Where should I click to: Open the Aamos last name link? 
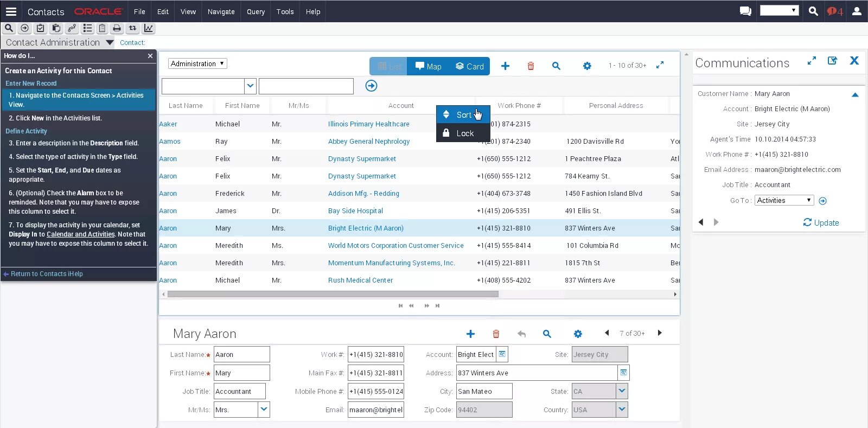pyautogui.click(x=170, y=141)
